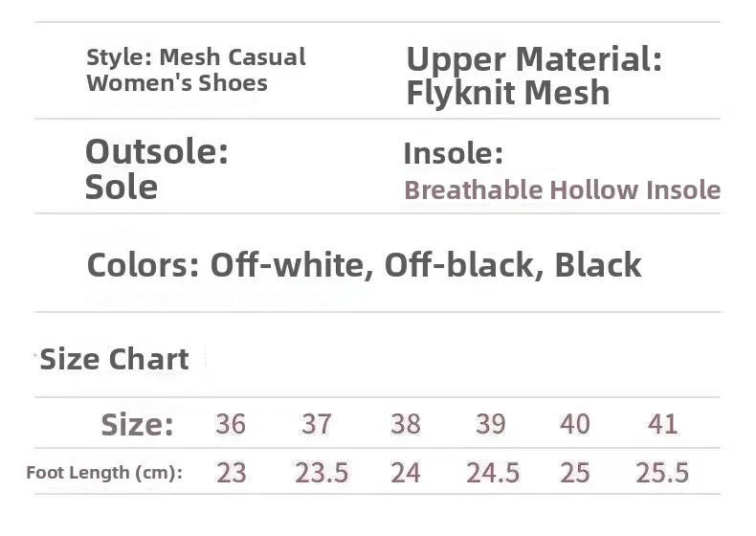Viewport: 756px width, 536px height.
Task: Click the 'Breathable Hollow Insole' text
Action: tap(562, 190)
